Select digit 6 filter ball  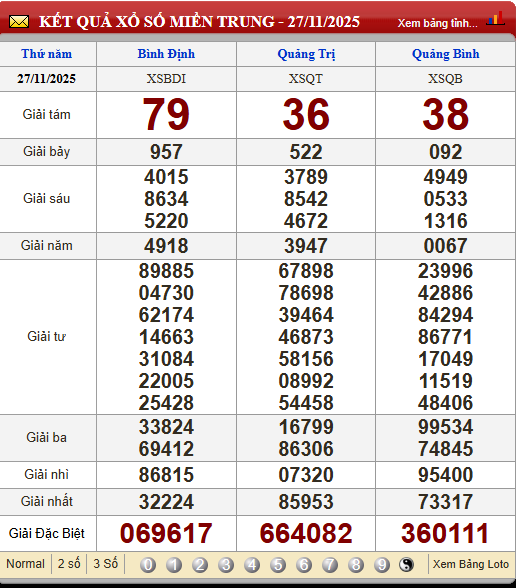click(304, 565)
